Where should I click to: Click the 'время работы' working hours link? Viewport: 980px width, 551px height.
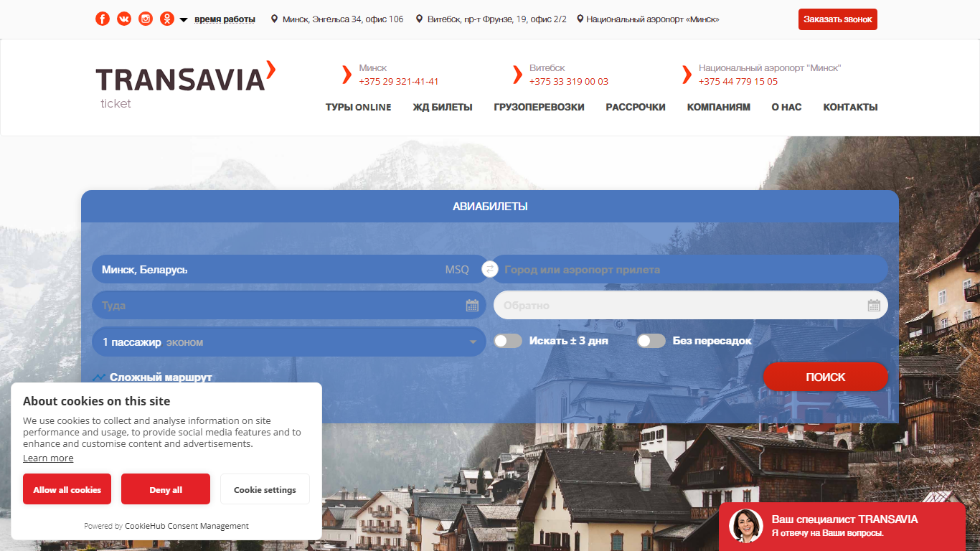click(x=225, y=19)
